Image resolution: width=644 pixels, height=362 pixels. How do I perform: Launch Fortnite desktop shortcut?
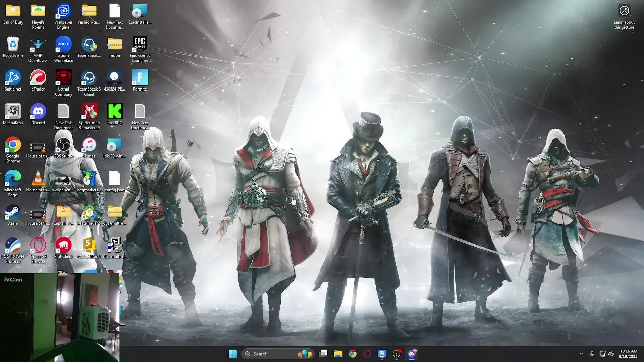140,81
